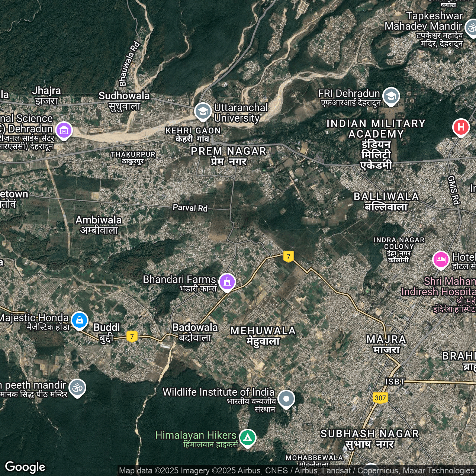Screen dimensions: 476x476
Task: Select the Ambiwala place label
Action: (99, 225)
